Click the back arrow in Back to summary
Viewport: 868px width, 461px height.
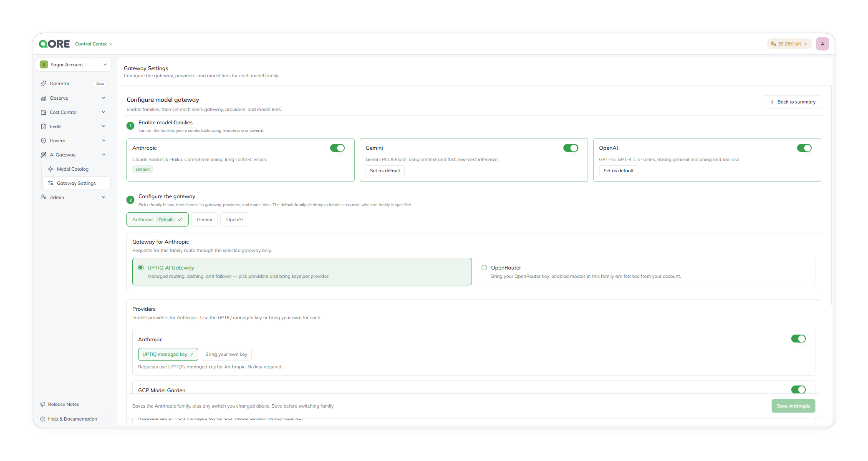(x=772, y=102)
